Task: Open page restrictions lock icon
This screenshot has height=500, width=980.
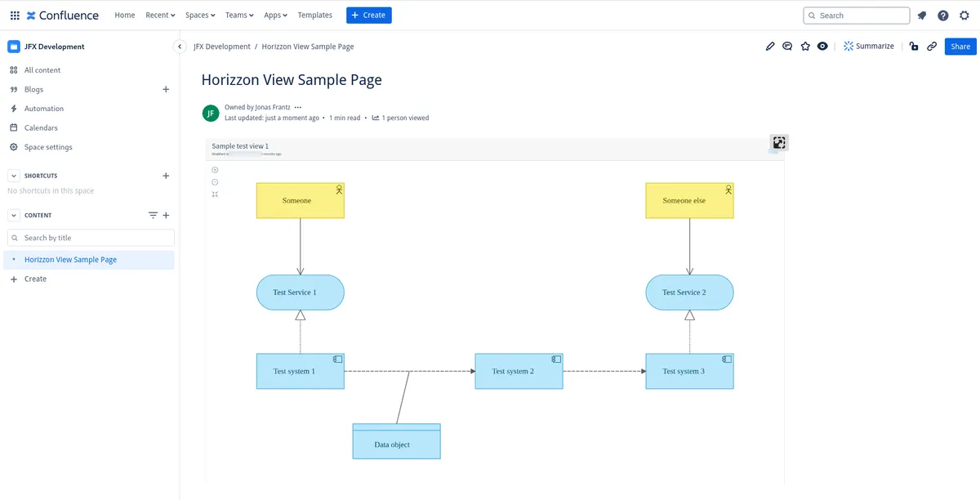Action: click(914, 47)
